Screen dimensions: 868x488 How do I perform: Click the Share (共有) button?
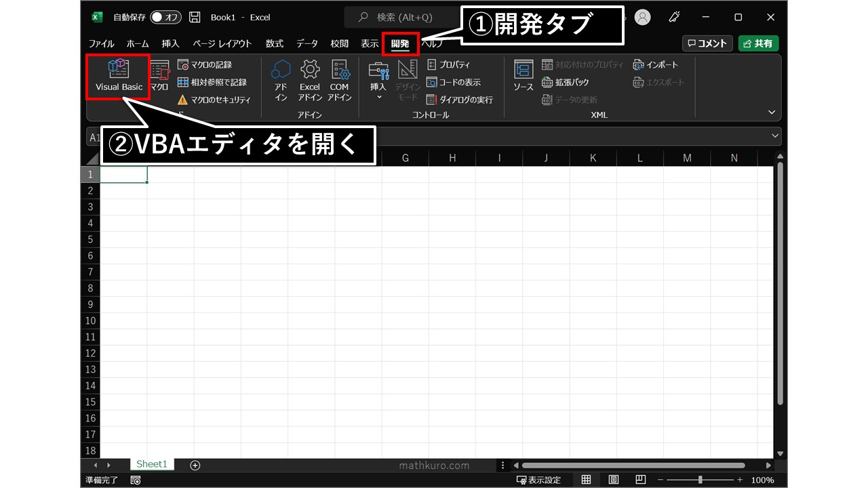click(x=758, y=43)
